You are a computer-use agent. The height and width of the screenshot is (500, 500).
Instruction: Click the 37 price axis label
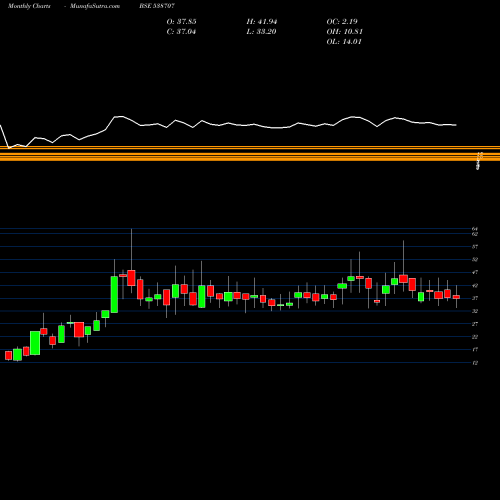pyautogui.click(x=475, y=298)
